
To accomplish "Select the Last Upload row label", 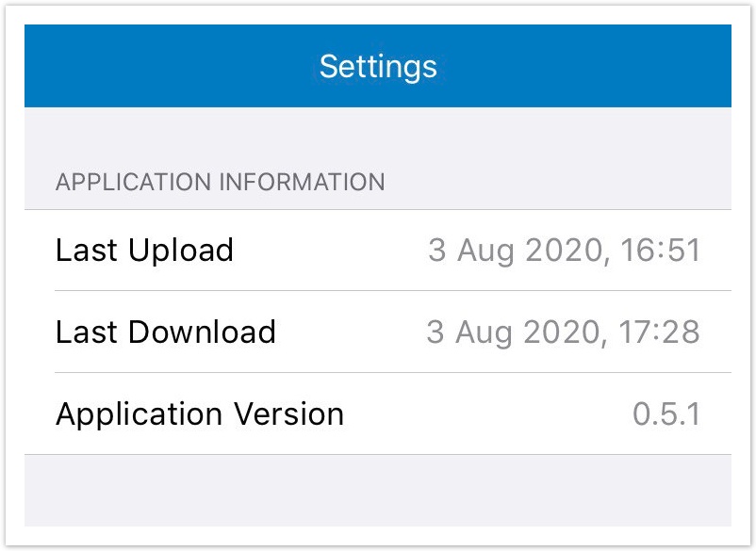I will click(x=144, y=251).
